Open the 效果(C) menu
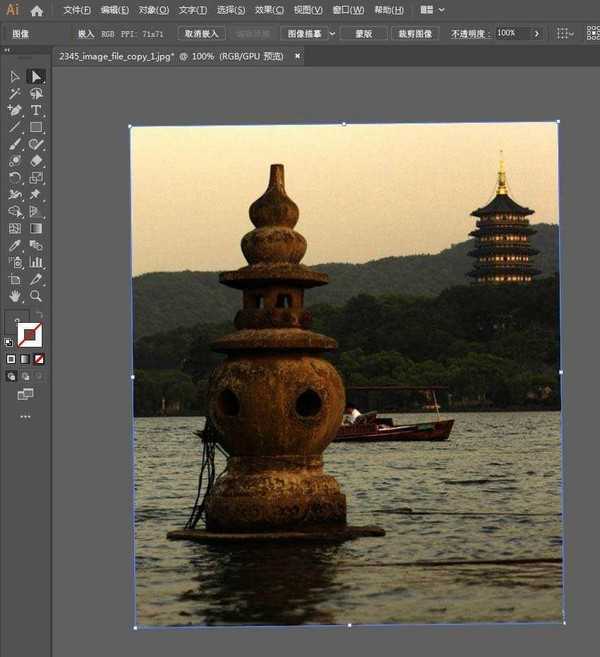This screenshot has height=657, width=600. tap(269, 10)
